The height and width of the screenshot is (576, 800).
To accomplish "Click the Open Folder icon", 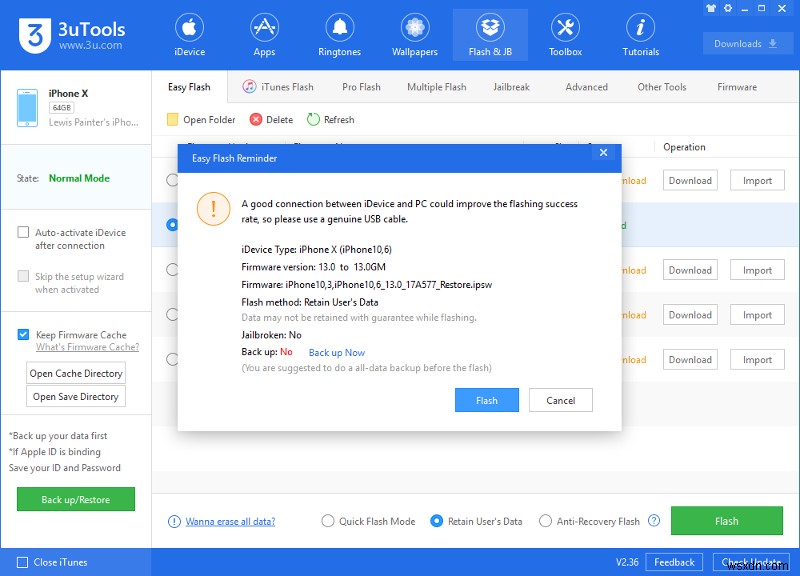I will pyautogui.click(x=172, y=119).
